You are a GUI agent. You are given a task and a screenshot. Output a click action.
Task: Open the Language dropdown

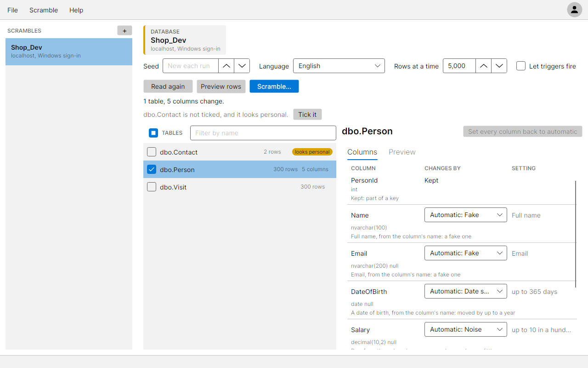point(339,66)
